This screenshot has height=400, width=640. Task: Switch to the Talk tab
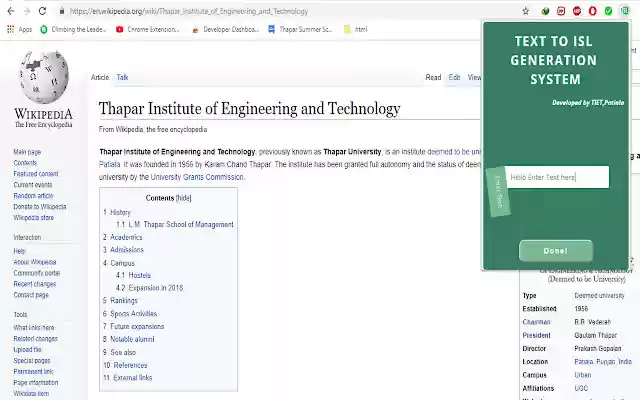point(122,77)
